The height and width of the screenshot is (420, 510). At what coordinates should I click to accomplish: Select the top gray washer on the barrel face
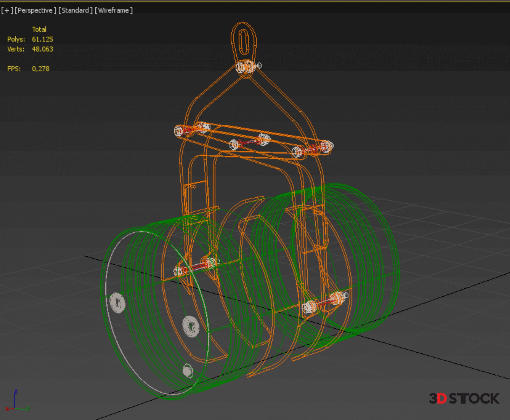pyautogui.click(x=117, y=302)
